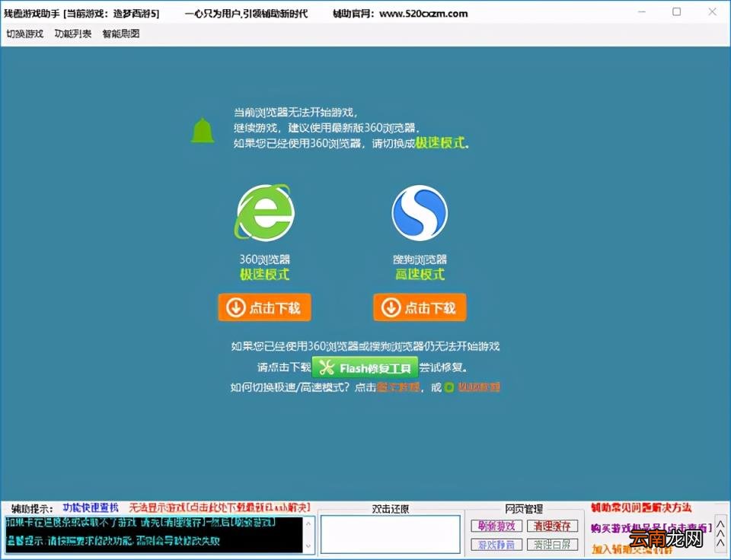
Task: Click the double-chevron collapse arrows bottom right
Action: coord(720,533)
